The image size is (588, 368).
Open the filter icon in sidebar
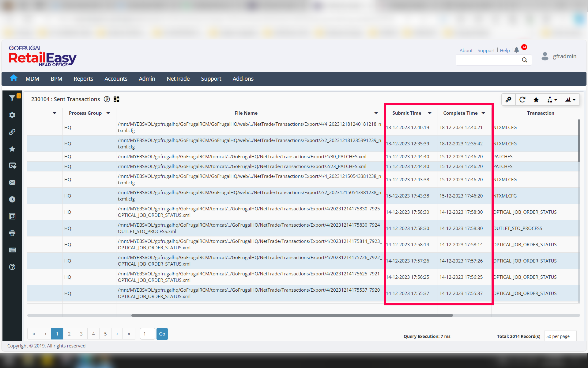(12, 98)
